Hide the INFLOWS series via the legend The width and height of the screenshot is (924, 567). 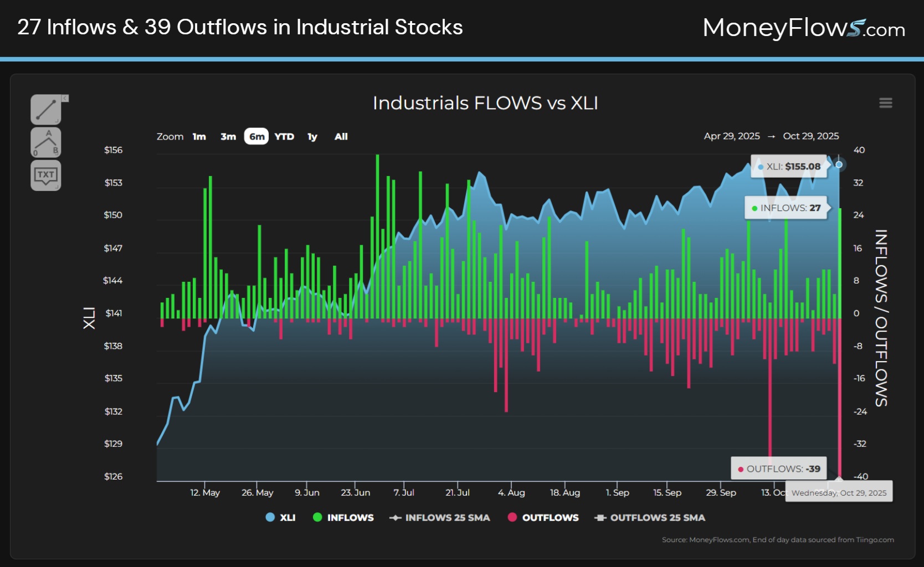click(343, 518)
